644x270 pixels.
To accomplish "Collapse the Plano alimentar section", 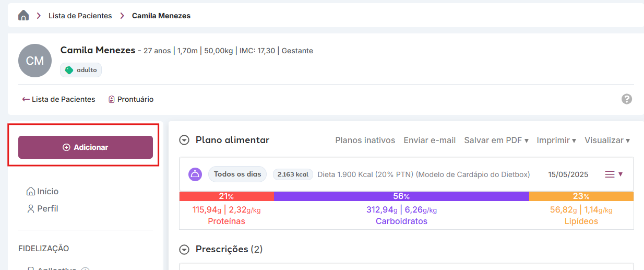I will (184, 140).
